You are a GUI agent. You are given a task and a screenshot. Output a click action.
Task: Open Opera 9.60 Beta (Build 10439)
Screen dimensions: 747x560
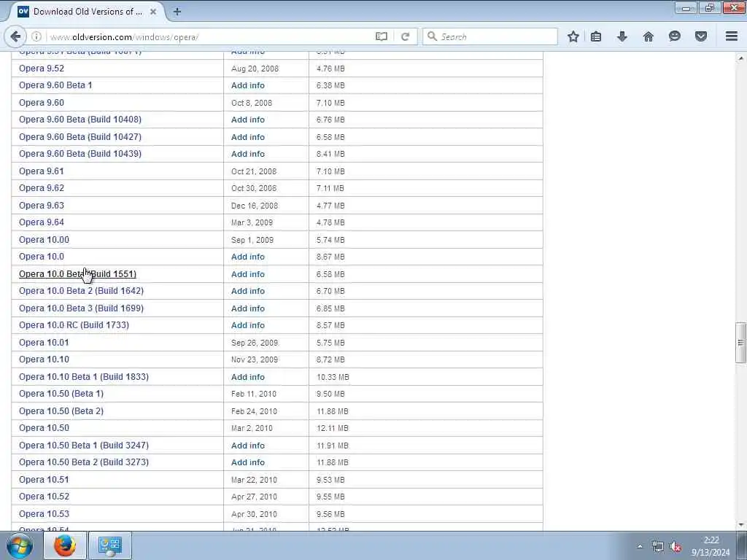(x=80, y=154)
